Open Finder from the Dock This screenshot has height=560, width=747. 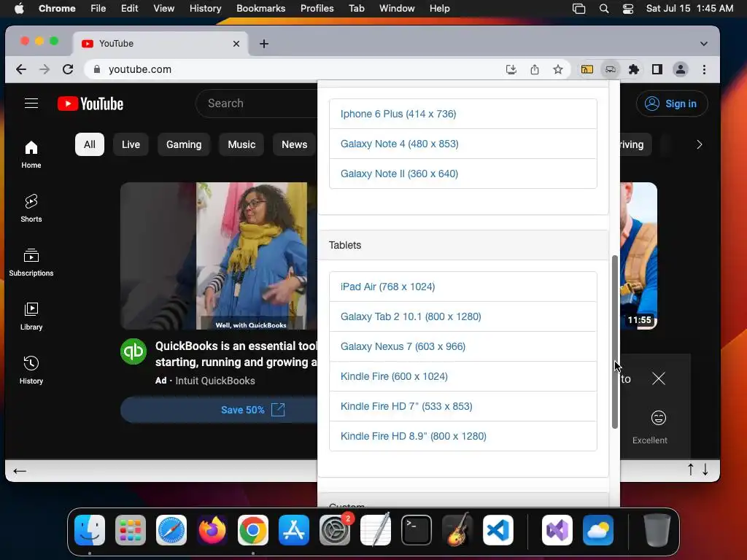tap(90, 530)
